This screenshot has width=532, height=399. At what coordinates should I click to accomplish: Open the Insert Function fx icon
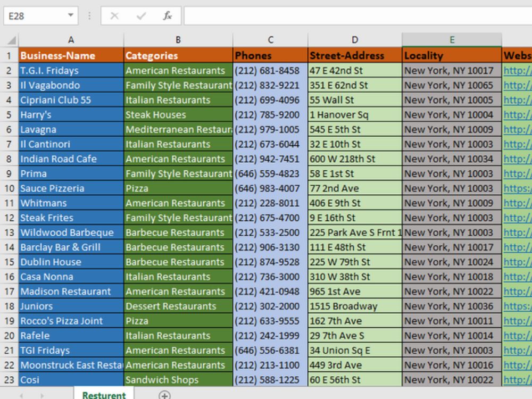(167, 15)
